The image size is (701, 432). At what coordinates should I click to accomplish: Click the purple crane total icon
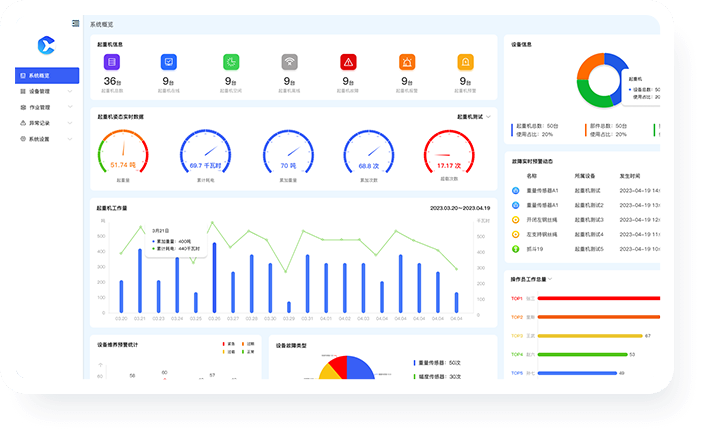click(x=112, y=62)
